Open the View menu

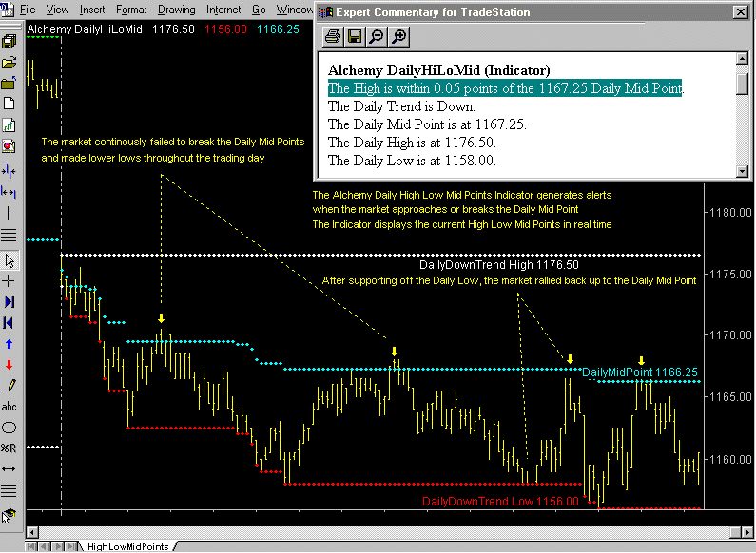click(x=57, y=10)
